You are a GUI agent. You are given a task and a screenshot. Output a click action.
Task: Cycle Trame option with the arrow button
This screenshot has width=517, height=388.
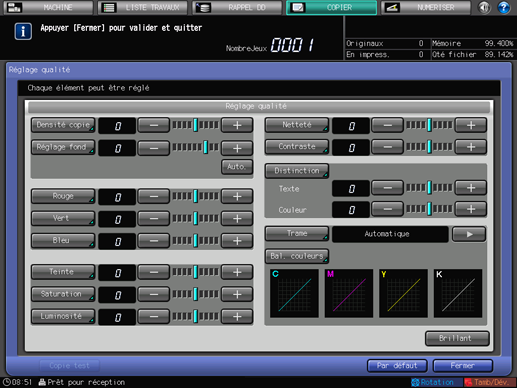click(469, 234)
